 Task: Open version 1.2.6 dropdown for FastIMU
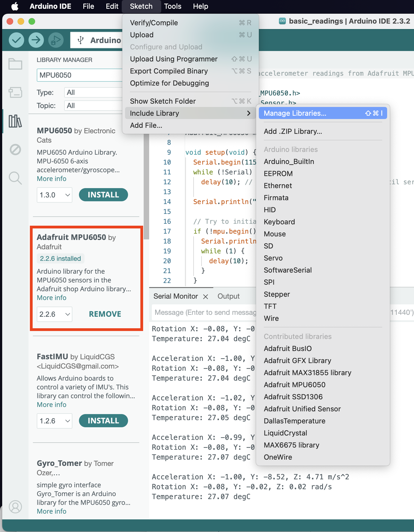55,421
